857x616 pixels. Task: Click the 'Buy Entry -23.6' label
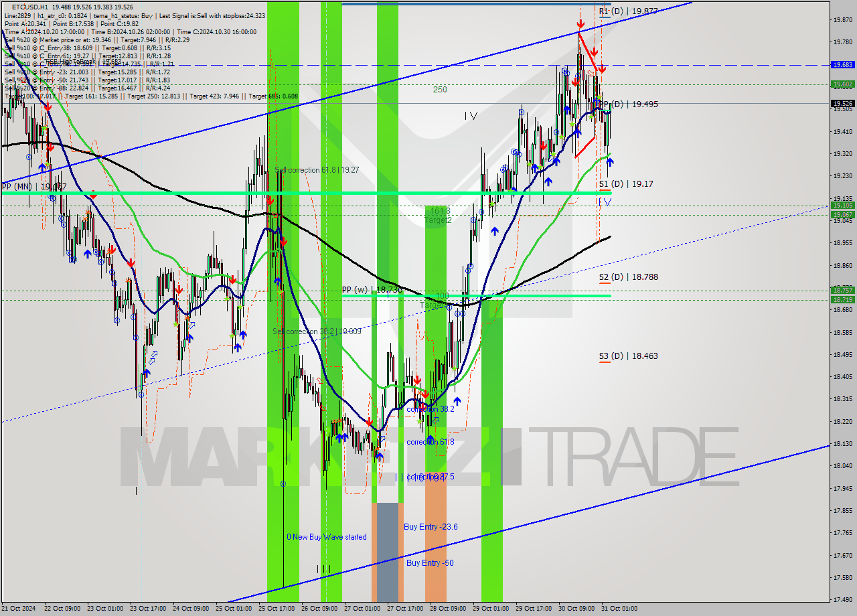click(x=431, y=527)
